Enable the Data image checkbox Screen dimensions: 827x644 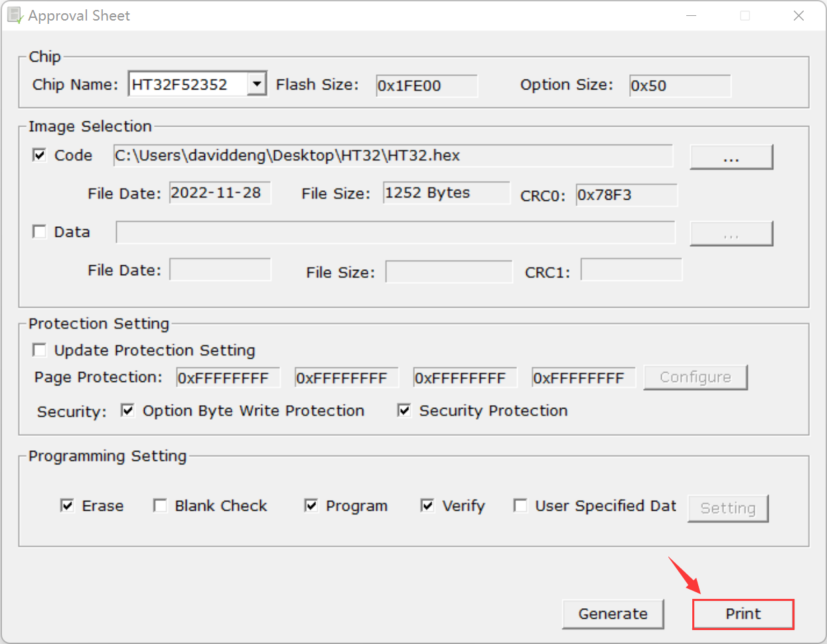point(40,231)
